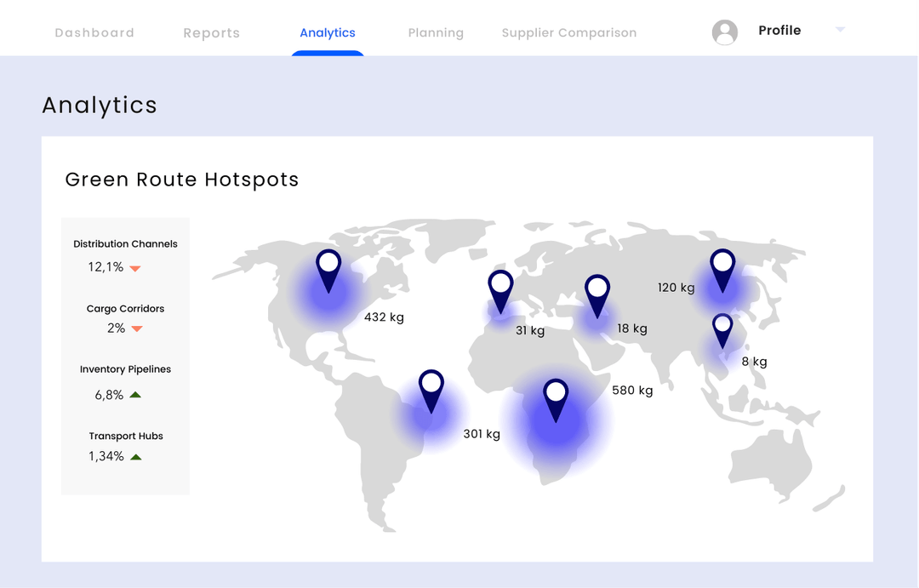Click the Profile label in header
The width and height of the screenshot is (919, 588).
pos(779,30)
